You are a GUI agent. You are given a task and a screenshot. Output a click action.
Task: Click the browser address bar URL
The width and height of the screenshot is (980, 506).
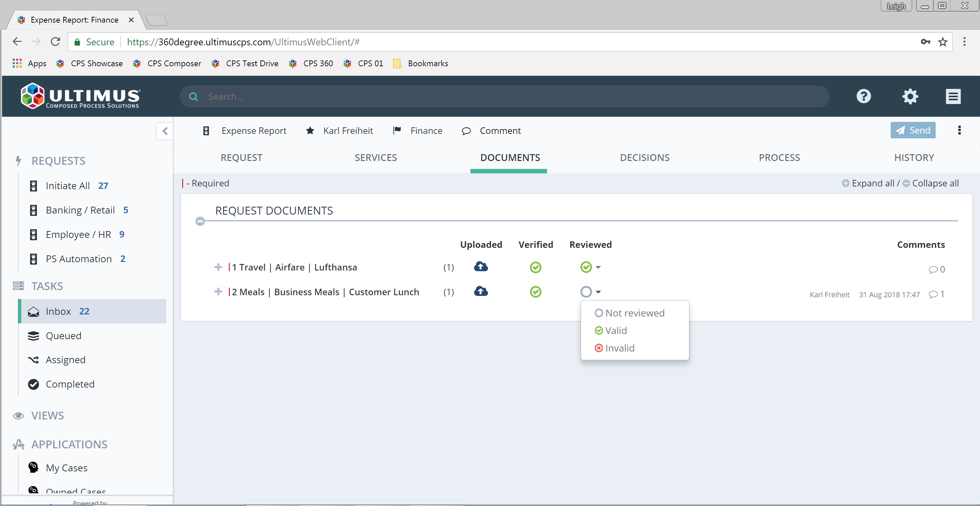[244, 42]
